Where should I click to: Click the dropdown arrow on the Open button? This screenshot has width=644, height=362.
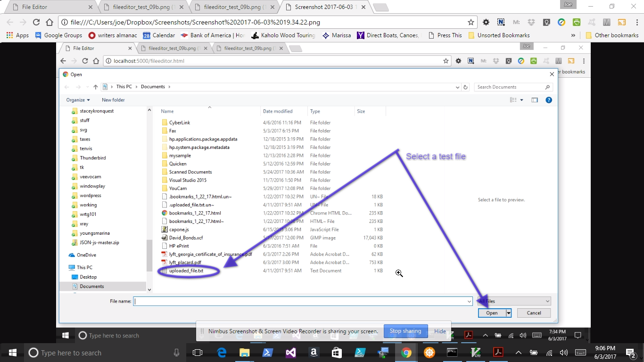pos(509,313)
